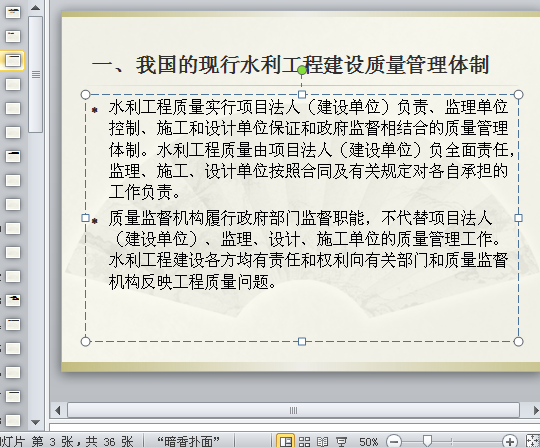540x447 pixels.
Task: Select the slide 2 thumbnail
Action: pos(13,36)
